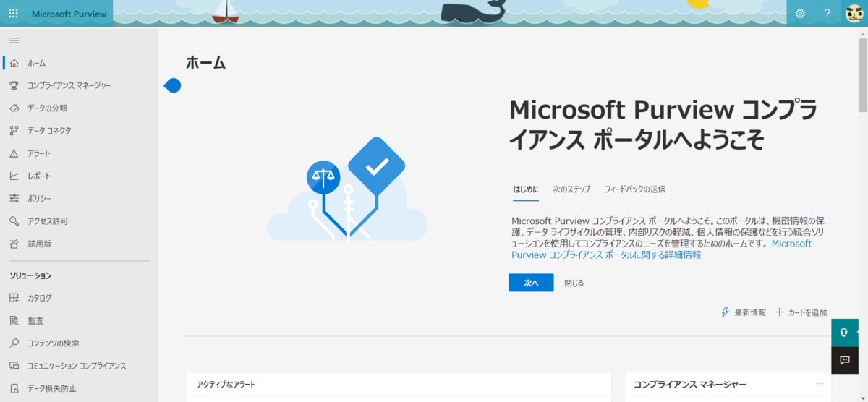Collapse the navigation hamburger menu
The height and width of the screenshot is (402, 868).
point(14,40)
